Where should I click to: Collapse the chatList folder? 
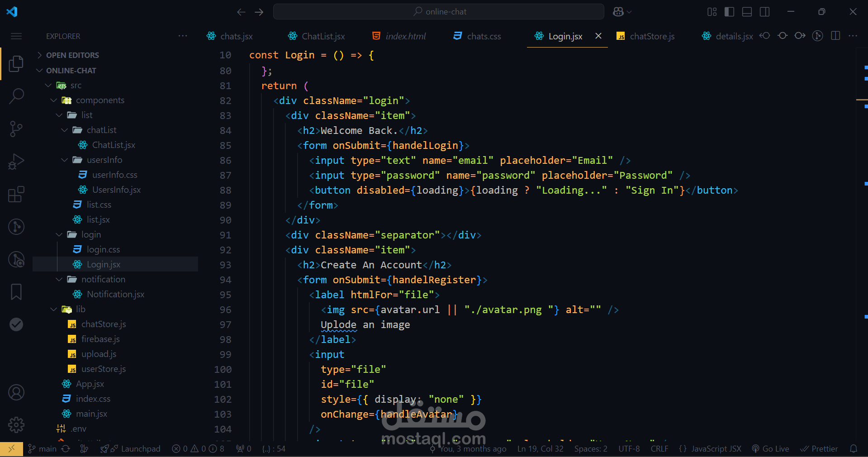101,130
